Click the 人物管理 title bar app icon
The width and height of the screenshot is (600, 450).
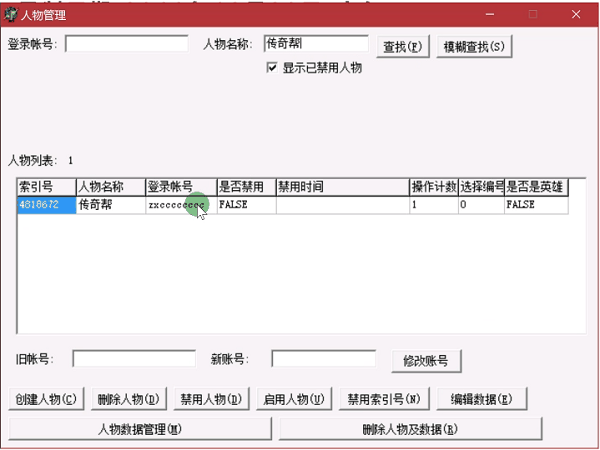[10, 14]
